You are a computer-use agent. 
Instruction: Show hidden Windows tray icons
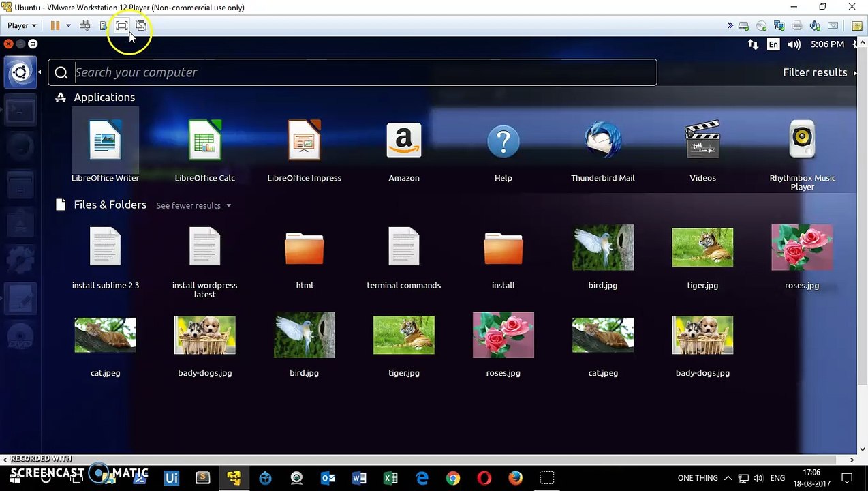coord(728,478)
